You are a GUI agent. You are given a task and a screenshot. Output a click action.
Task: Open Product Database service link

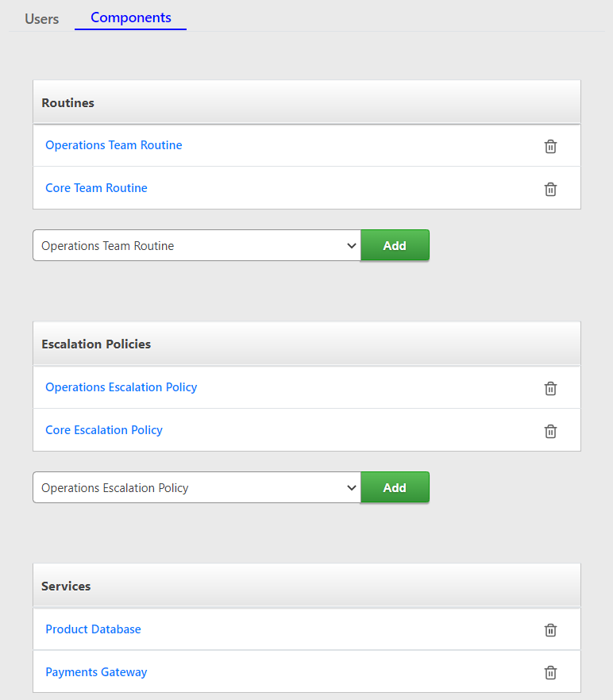click(x=94, y=629)
